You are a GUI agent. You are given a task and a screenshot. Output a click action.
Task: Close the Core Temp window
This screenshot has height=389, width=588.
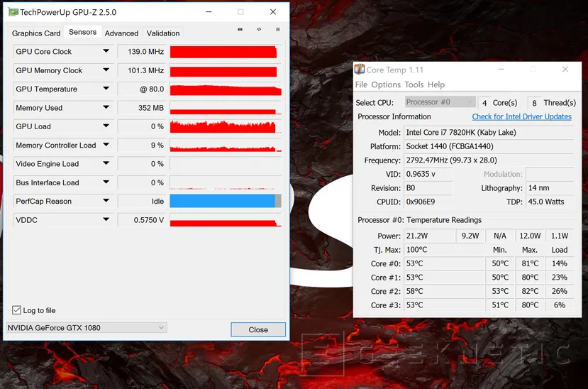(565, 70)
